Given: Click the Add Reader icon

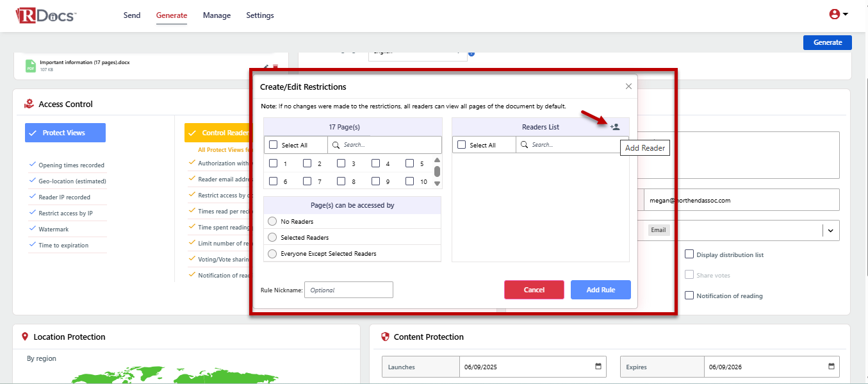Looking at the screenshot, I should click(x=615, y=126).
